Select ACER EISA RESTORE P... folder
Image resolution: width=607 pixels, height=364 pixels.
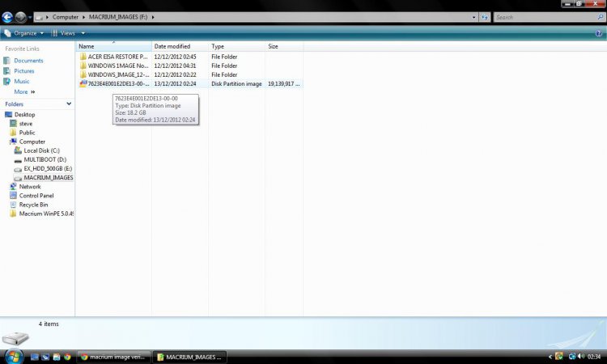coord(117,57)
